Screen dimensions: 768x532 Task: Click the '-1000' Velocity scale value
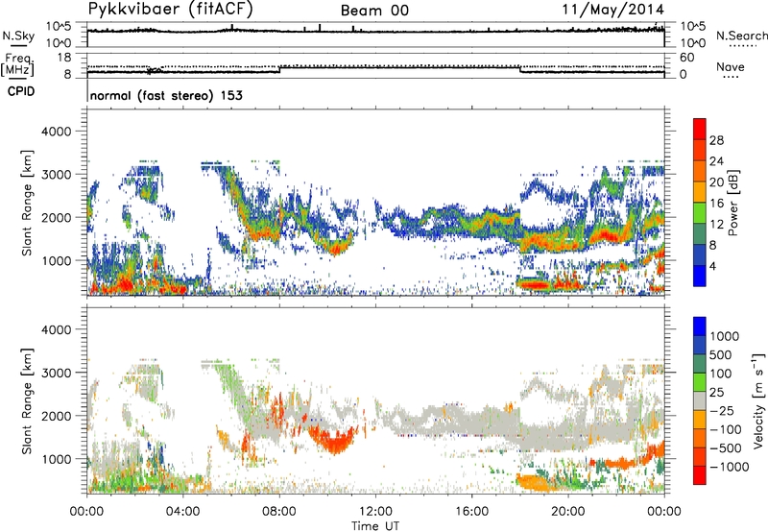(x=729, y=467)
